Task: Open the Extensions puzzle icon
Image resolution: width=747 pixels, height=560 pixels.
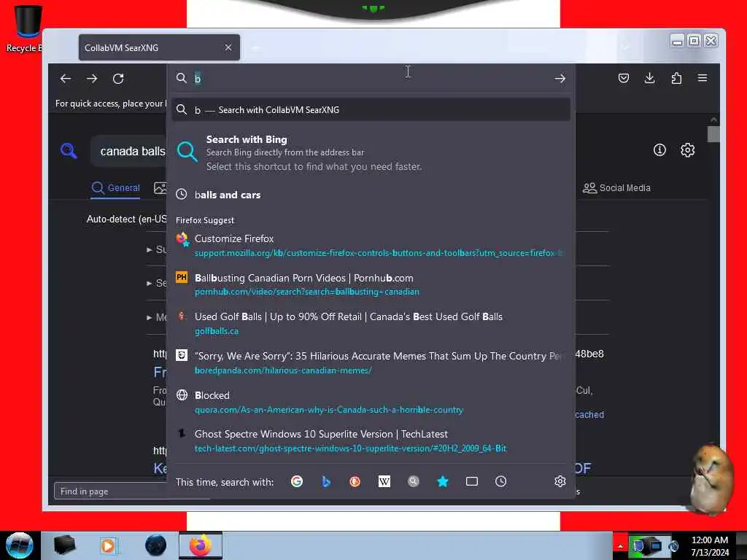Action: coord(676,78)
